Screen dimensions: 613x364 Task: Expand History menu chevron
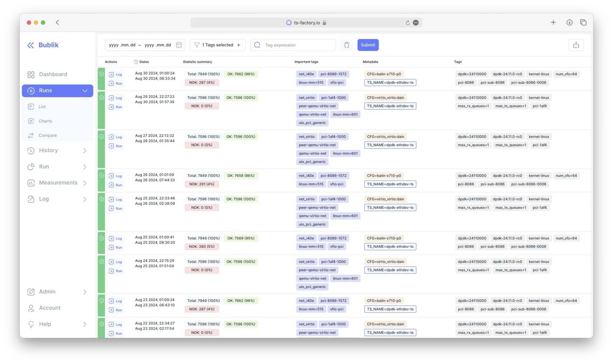pyautogui.click(x=85, y=151)
